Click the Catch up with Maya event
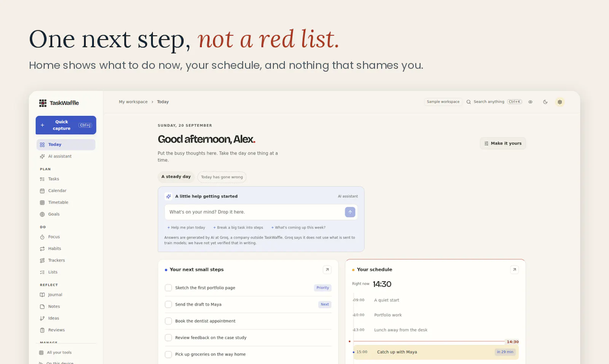Screen dimensions: 609x364 pyautogui.click(x=436, y=352)
